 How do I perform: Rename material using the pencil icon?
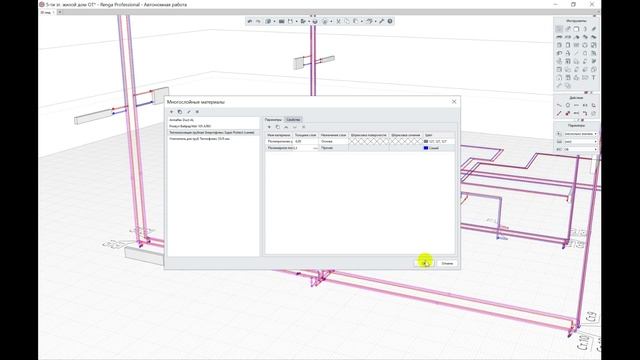[x=189, y=112]
